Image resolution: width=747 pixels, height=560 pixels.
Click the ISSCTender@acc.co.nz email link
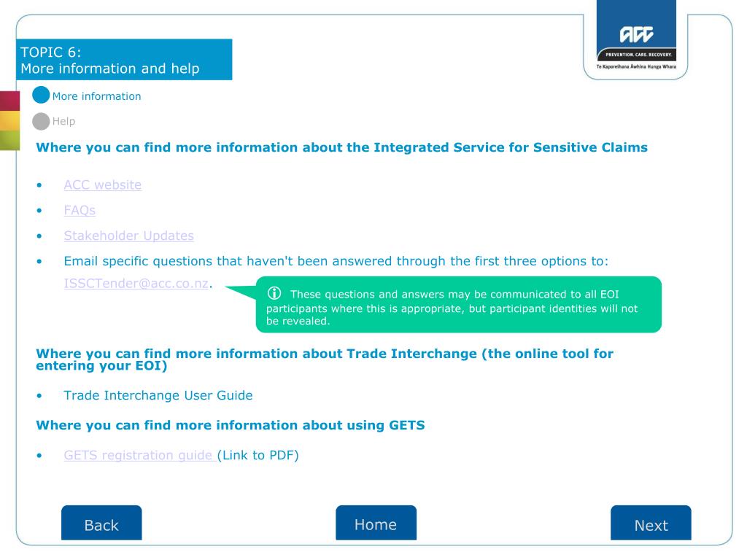pos(136,284)
